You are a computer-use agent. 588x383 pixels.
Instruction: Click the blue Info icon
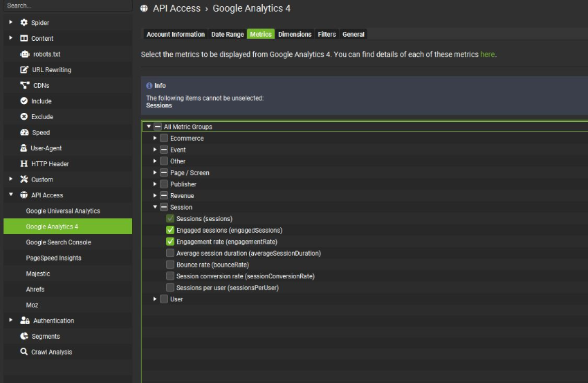[x=149, y=86]
